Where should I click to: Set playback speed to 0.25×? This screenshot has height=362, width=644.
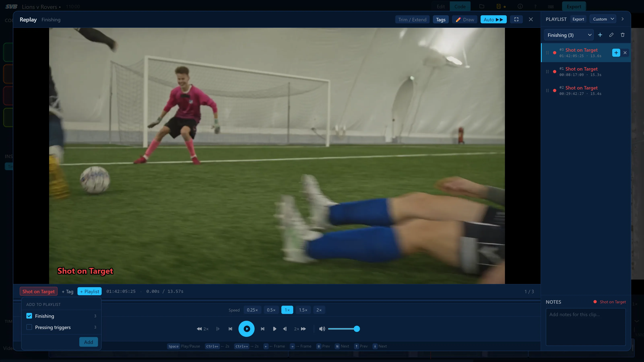pyautogui.click(x=252, y=310)
